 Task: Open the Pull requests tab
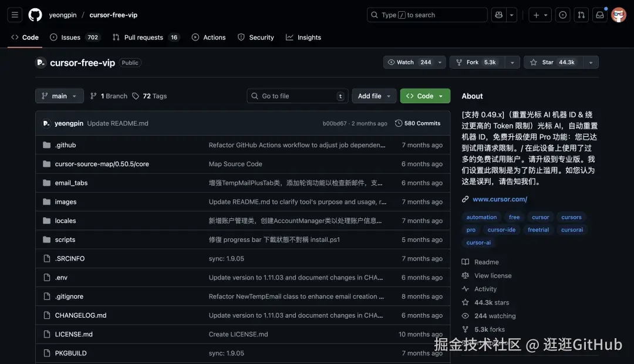click(x=143, y=37)
